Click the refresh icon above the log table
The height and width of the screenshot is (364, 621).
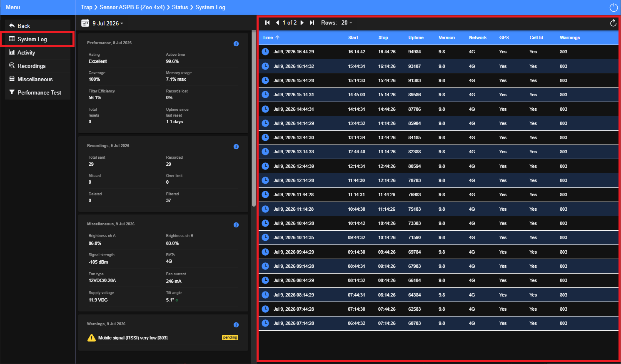(x=613, y=23)
